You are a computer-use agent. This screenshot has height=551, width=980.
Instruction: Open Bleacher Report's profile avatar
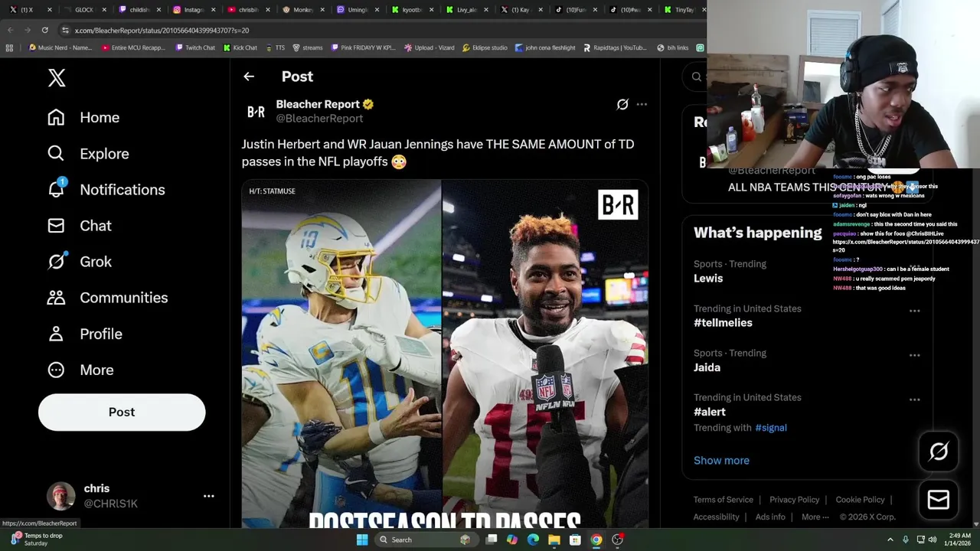[x=256, y=112]
